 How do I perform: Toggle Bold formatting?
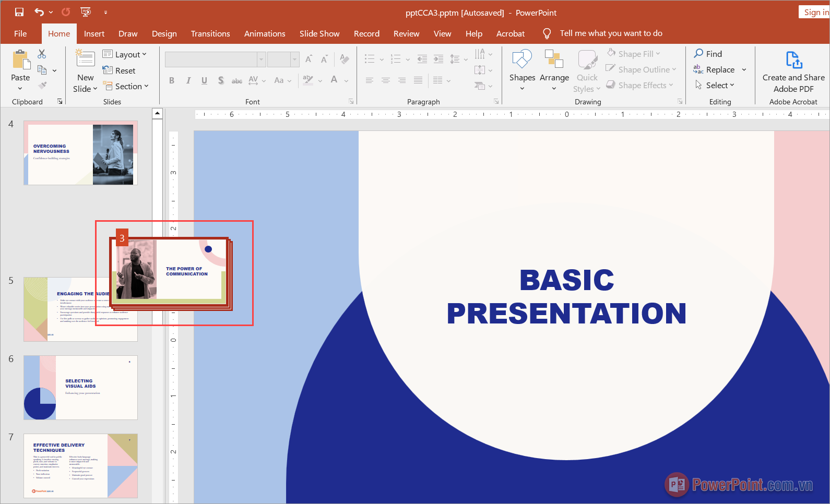click(x=172, y=80)
